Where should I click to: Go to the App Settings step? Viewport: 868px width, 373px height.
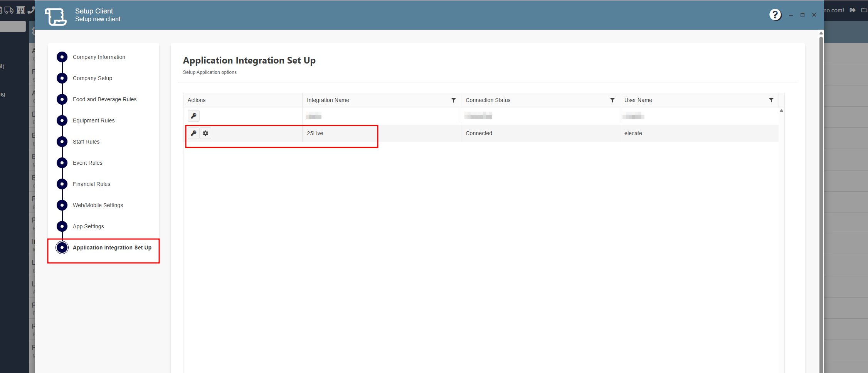[x=88, y=226]
